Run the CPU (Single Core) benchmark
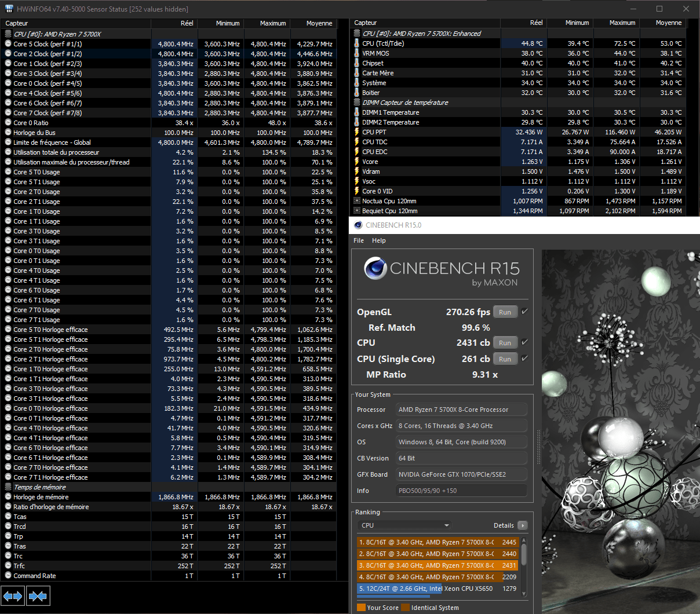 505,359
